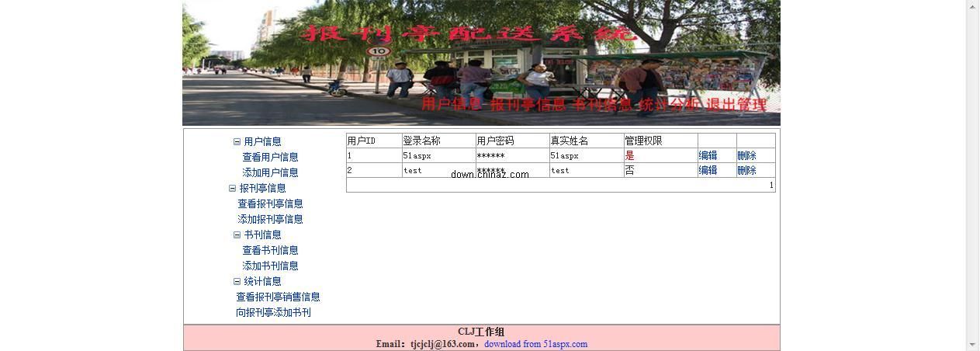Select 统计信息 tree label in sidebar
Viewport: 980px width, 351px height.
coord(263,281)
